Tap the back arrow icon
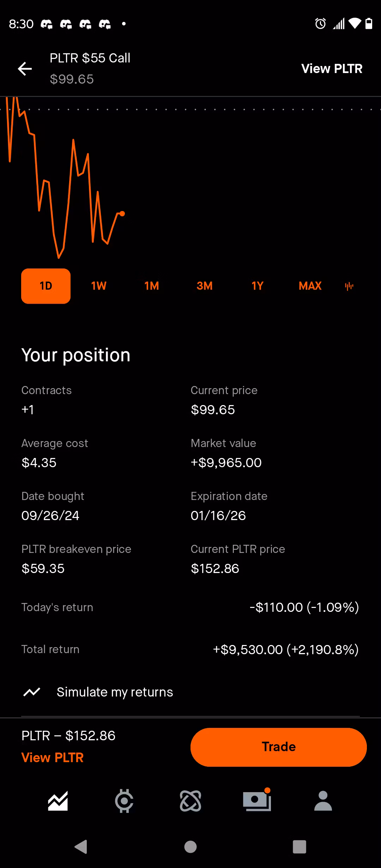The image size is (381, 868). point(25,68)
